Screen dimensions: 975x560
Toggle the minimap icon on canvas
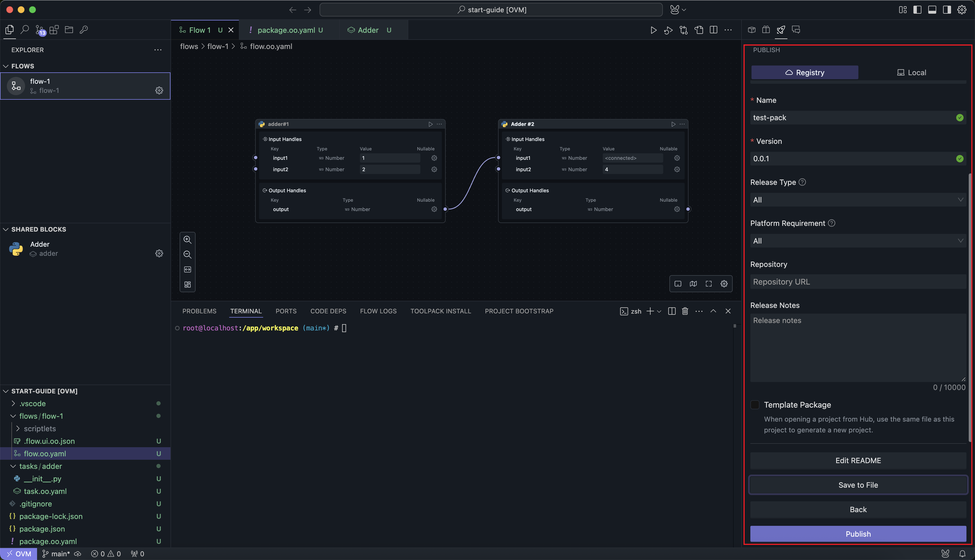tap(693, 284)
